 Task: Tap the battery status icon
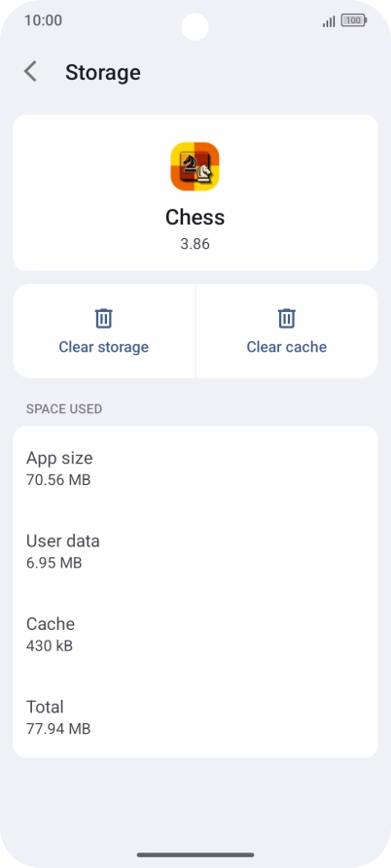(x=354, y=21)
